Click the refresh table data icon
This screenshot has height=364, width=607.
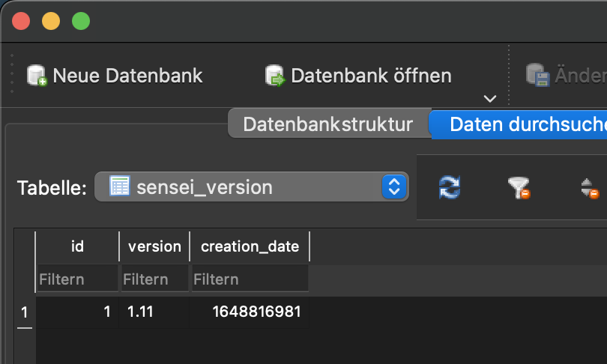pyautogui.click(x=450, y=187)
